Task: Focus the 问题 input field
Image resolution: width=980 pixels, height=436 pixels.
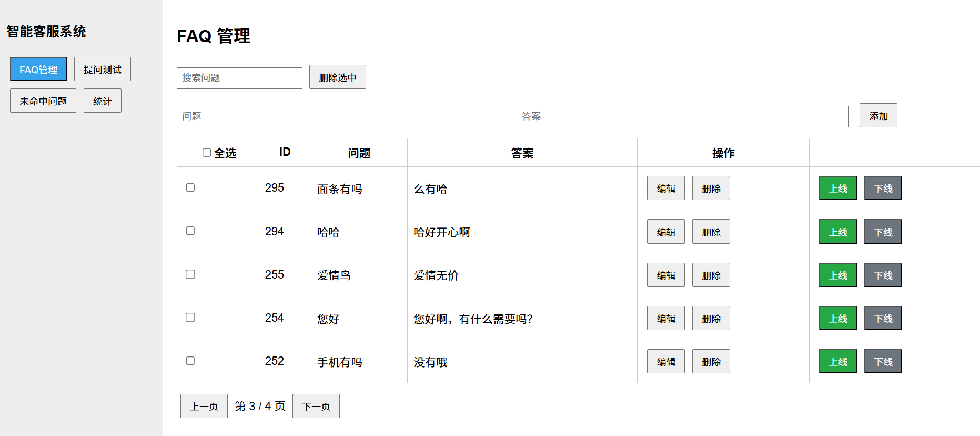Action: coord(342,116)
